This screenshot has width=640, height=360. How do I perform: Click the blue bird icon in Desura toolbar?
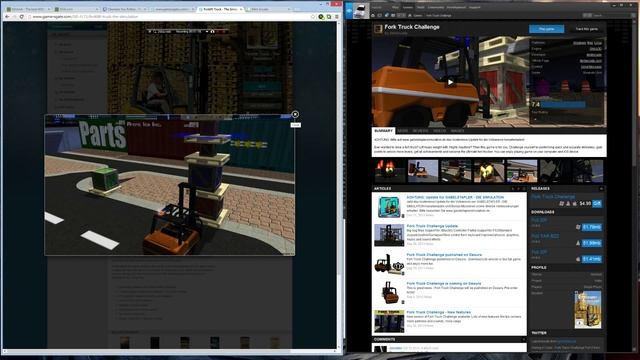(x=387, y=16)
